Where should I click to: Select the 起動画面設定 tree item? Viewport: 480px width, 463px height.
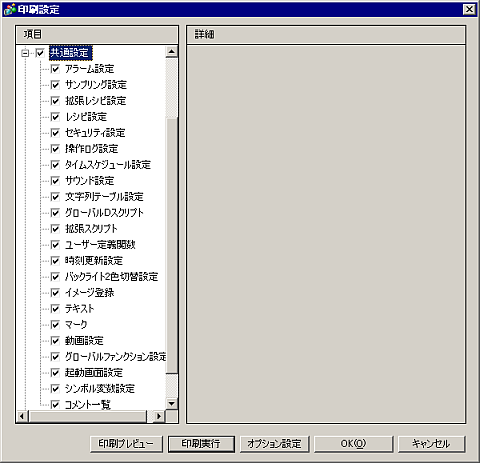[x=94, y=373]
